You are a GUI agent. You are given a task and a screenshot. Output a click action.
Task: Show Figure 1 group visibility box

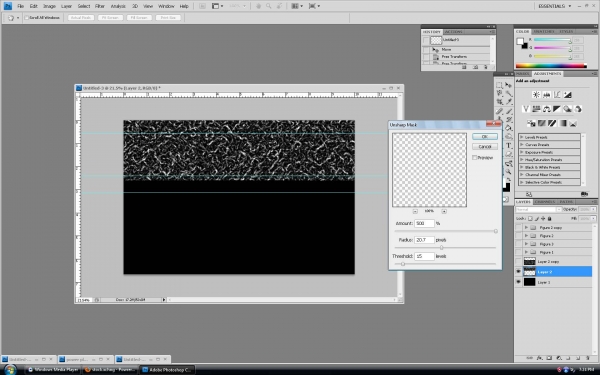[519, 252]
